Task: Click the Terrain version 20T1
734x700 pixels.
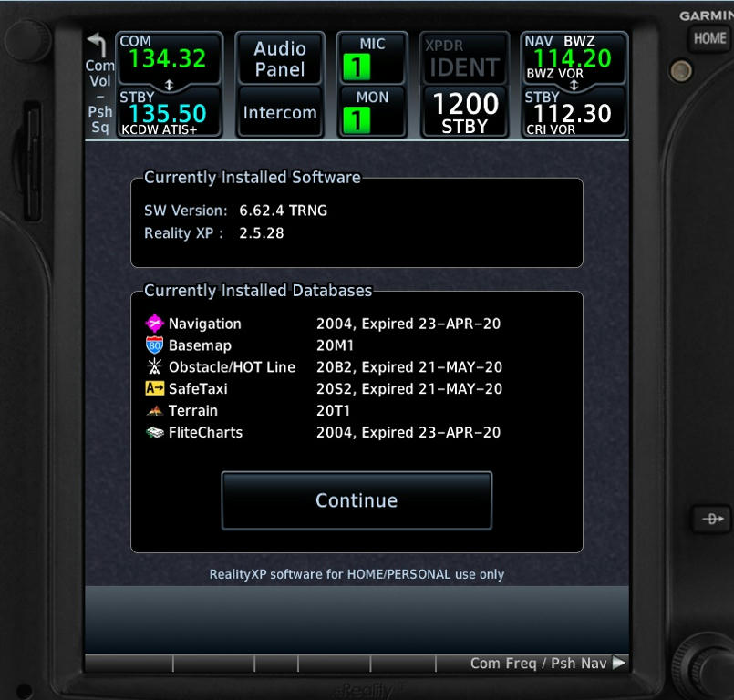Action: (334, 410)
